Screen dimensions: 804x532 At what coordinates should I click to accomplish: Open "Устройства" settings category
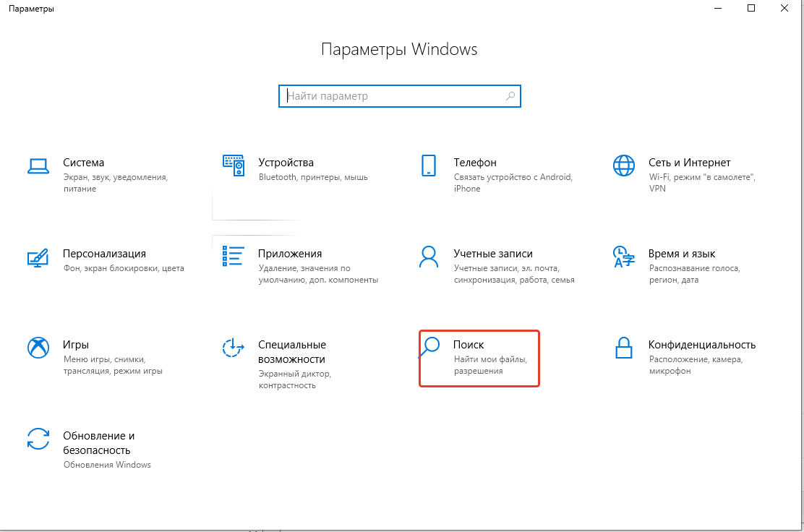[286, 163]
